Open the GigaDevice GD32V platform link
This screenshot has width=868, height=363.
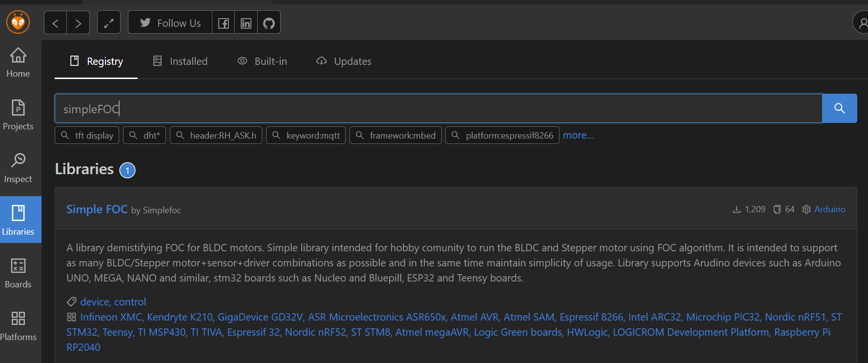(x=260, y=317)
